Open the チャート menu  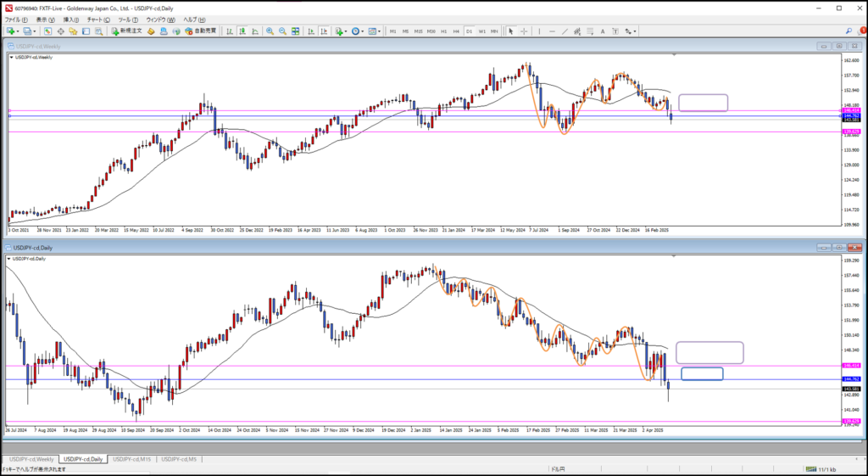98,20
